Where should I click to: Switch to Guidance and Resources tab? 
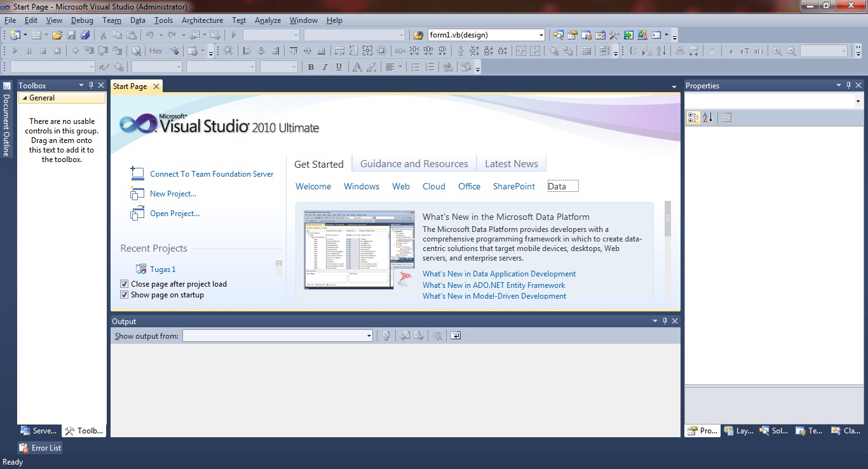pos(414,163)
